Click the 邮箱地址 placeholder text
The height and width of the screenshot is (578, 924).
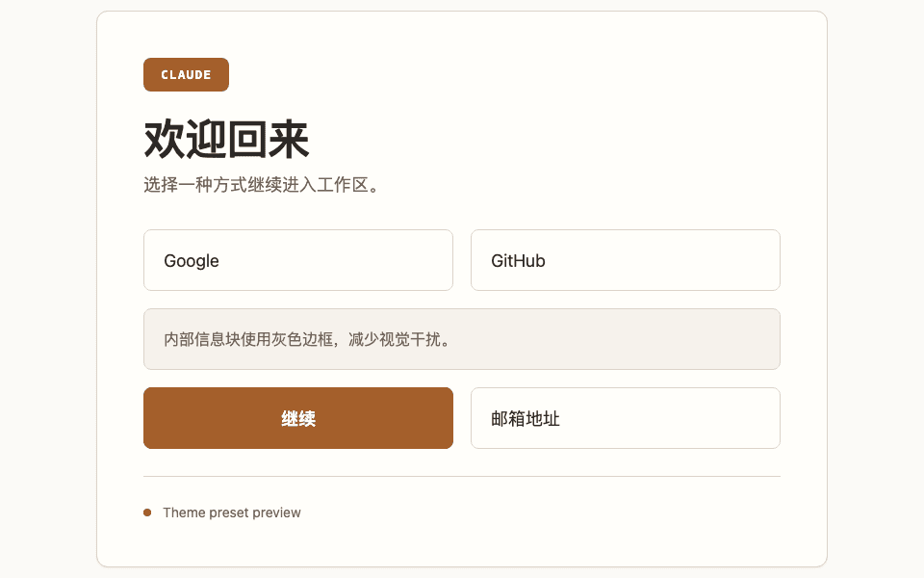(526, 419)
